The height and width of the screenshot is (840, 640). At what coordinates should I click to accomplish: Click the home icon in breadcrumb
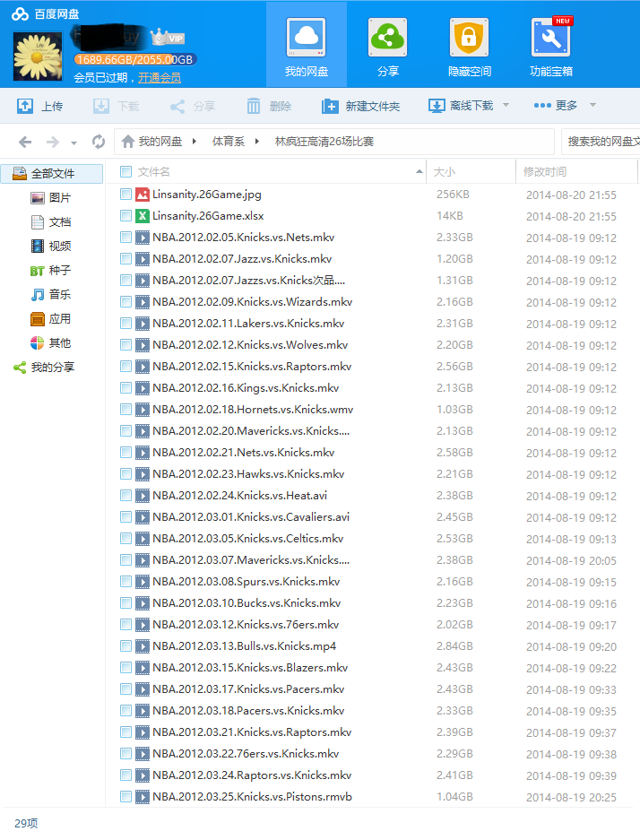tap(128, 142)
